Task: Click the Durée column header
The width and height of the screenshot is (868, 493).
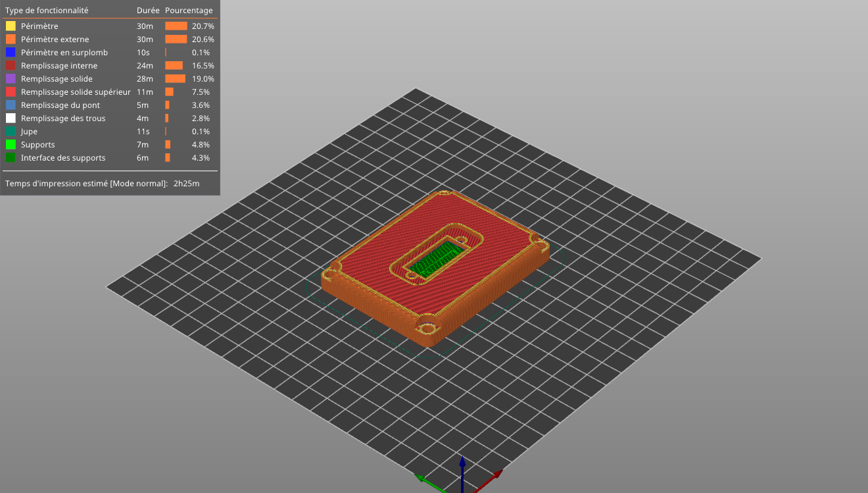Action: [x=148, y=11]
